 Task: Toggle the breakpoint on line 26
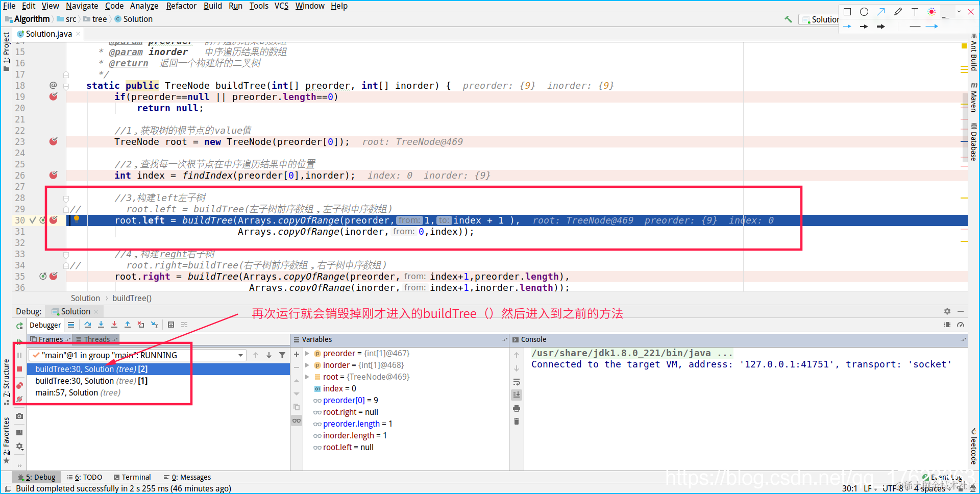pos(54,175)
